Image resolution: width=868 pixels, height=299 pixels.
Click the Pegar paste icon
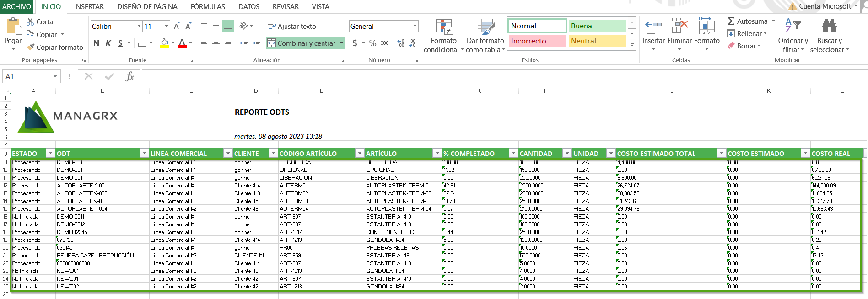(13, 27)
